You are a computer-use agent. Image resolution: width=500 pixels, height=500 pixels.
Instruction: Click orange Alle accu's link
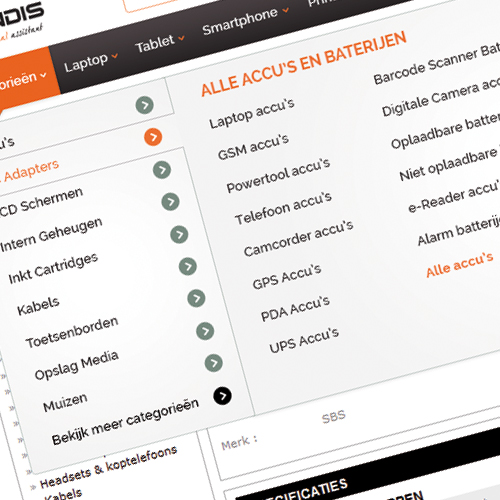[459, 265]
